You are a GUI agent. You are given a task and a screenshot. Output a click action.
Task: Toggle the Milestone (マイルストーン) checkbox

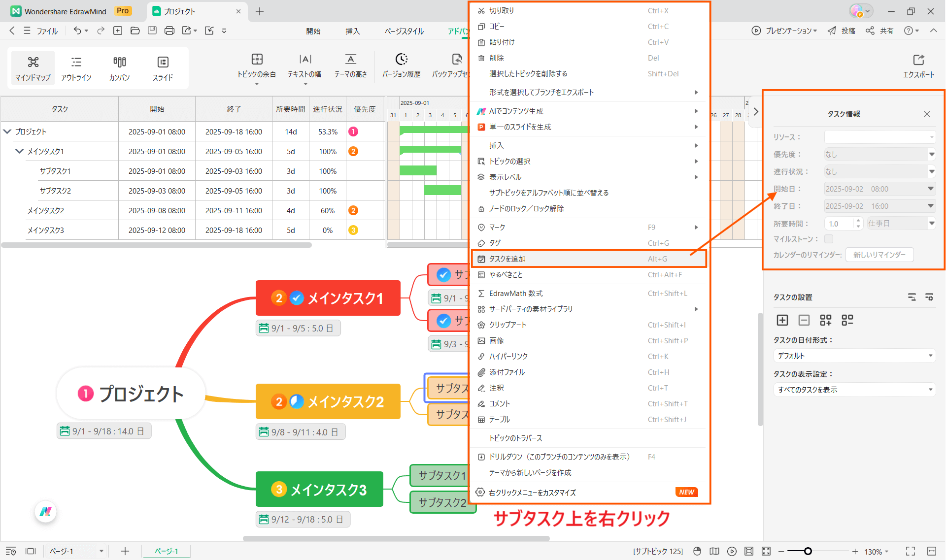(829, 239)
